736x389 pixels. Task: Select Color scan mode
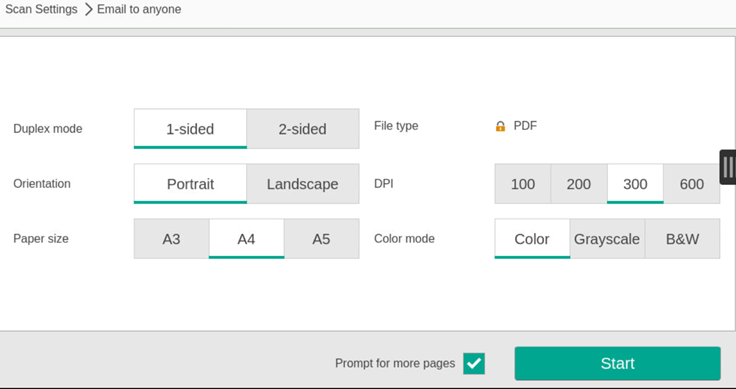click(532, 239)
